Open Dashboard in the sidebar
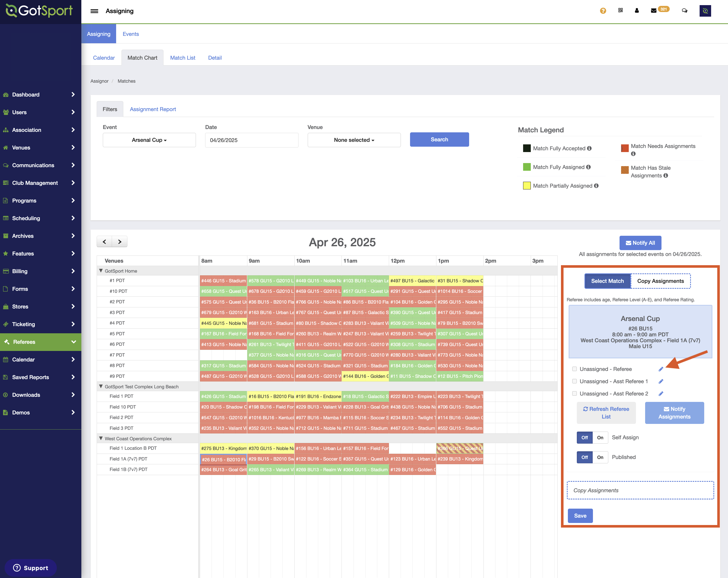 [x=40, y=95]
